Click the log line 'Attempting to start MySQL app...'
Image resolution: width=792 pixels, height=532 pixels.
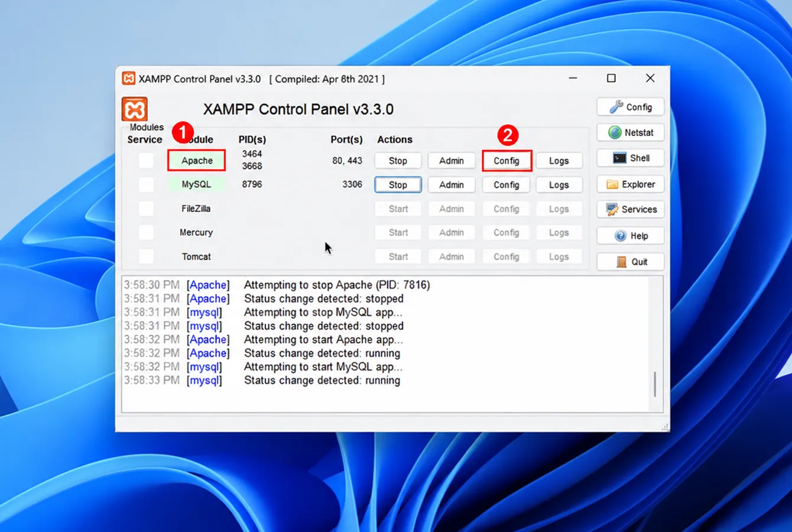(323, 366)
